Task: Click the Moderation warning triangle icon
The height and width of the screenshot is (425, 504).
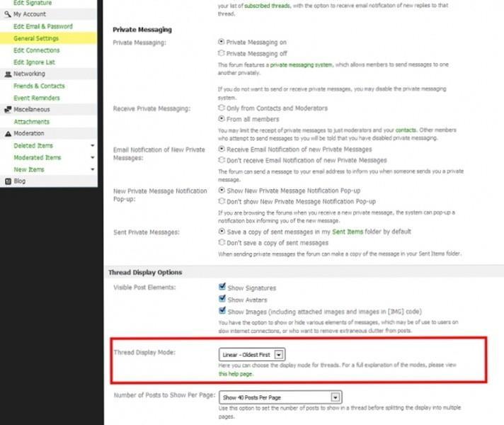Action: (8, 133)
